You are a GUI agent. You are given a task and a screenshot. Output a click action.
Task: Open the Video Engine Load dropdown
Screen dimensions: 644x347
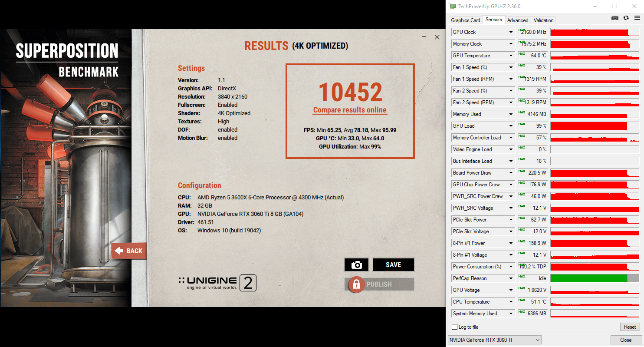[x=511, y=149]
